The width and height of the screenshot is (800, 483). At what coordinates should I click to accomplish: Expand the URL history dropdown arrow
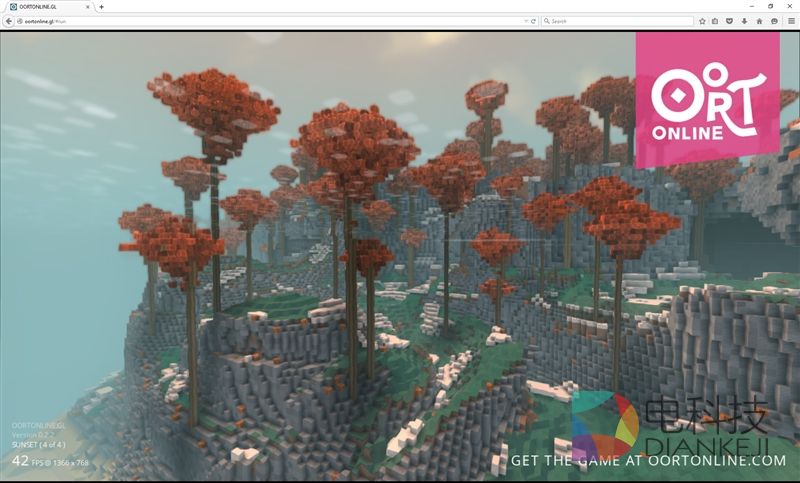(x=526, y=20)
